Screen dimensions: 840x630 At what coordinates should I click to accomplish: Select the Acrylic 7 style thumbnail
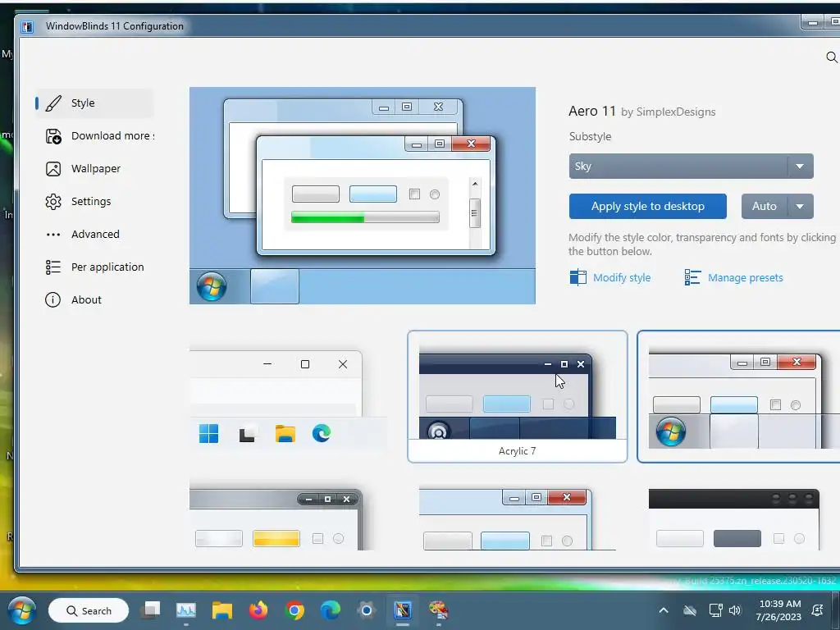click(x=517, y=396)
